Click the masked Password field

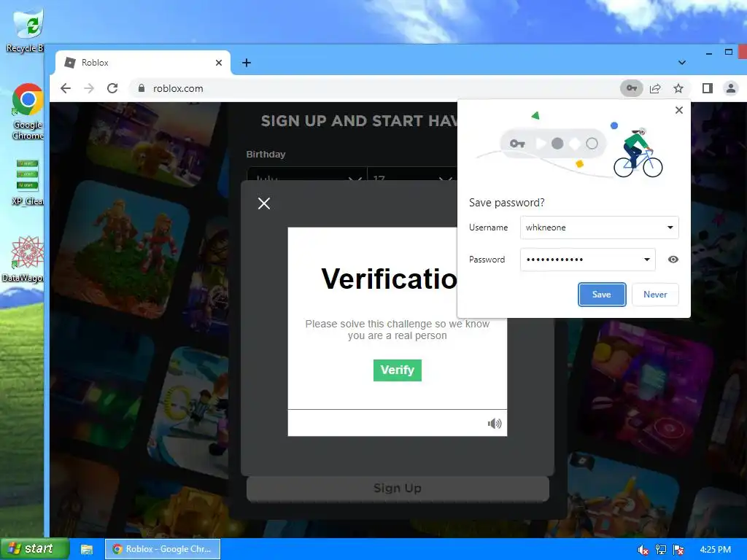[x=588, y=260]
